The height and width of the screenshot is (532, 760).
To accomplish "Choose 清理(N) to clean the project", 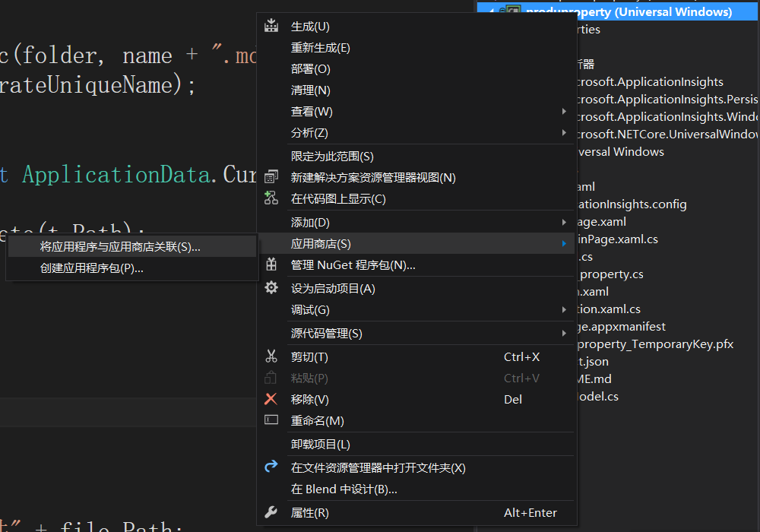I will [x=416, y=90].
